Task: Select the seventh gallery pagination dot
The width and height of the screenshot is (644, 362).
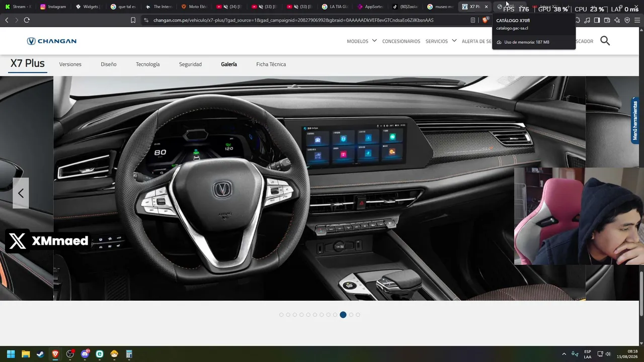Action: coord(321,315)
